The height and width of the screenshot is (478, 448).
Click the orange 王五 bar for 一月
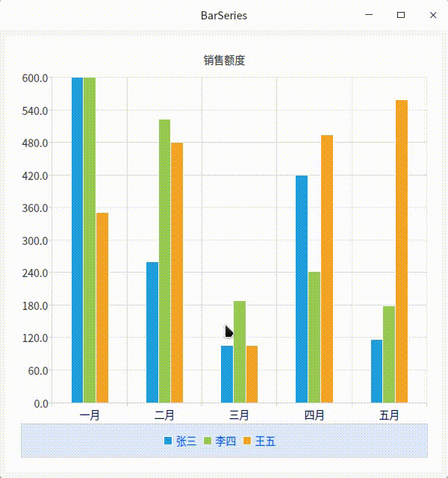click(102, 308)
